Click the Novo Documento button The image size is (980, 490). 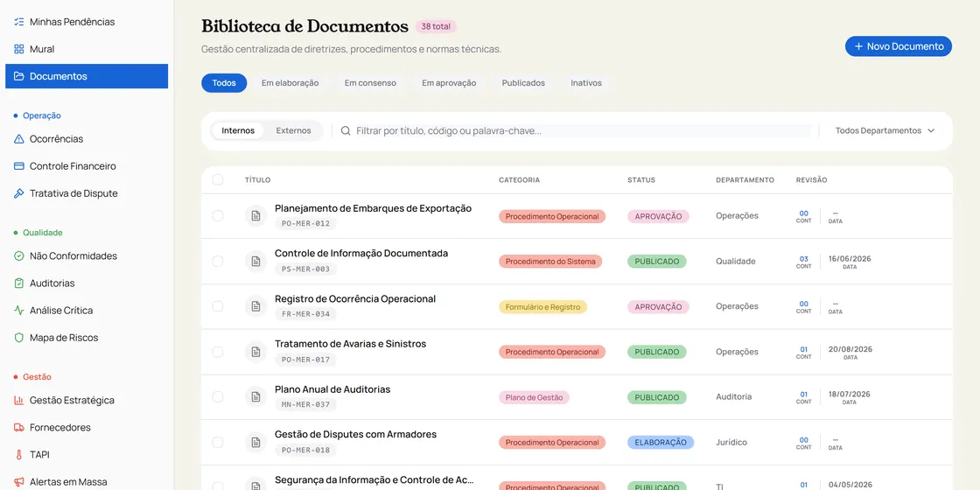click(899, 46)
